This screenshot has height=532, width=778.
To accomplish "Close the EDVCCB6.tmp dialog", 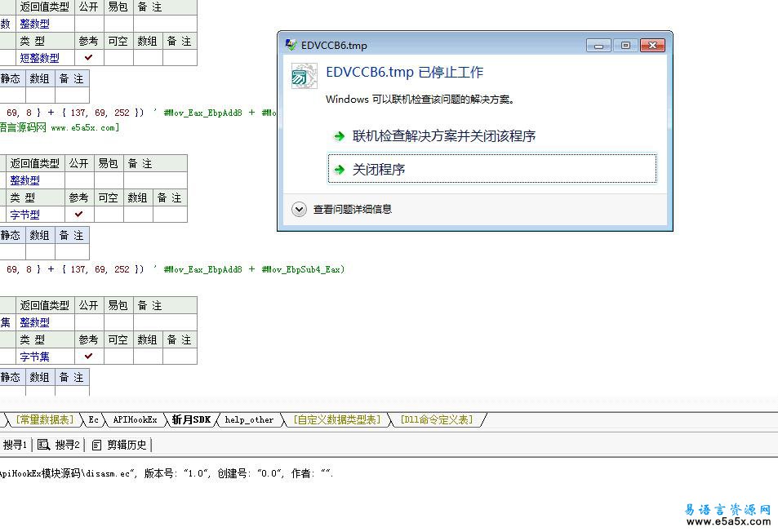I will pyautogui.click(x=652, y=46).
